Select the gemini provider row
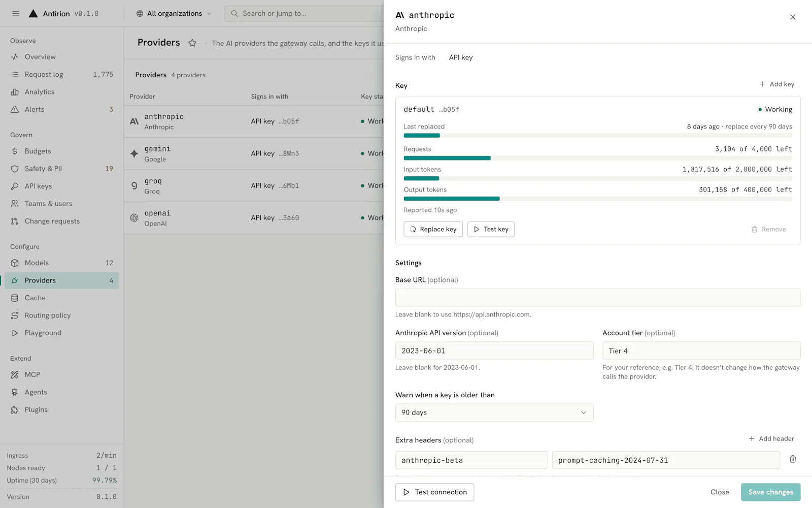The height and width of the screenshot is (508, 812). coord(254,153)
